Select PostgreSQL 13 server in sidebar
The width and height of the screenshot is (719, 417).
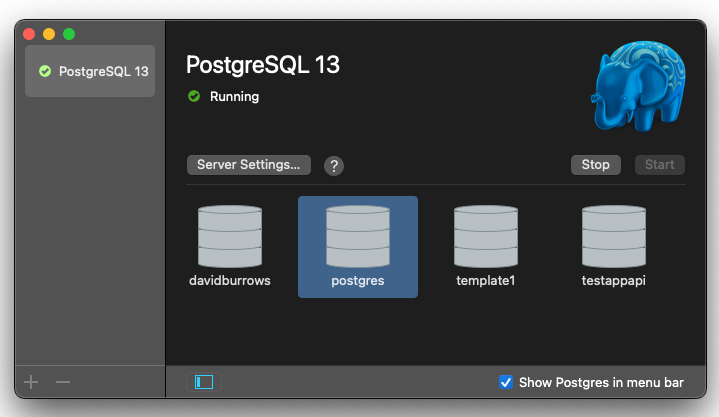pos(90,71)
